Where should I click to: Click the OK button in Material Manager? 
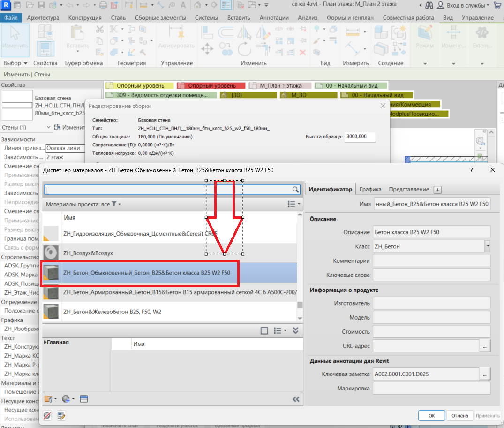coord(431,415)
